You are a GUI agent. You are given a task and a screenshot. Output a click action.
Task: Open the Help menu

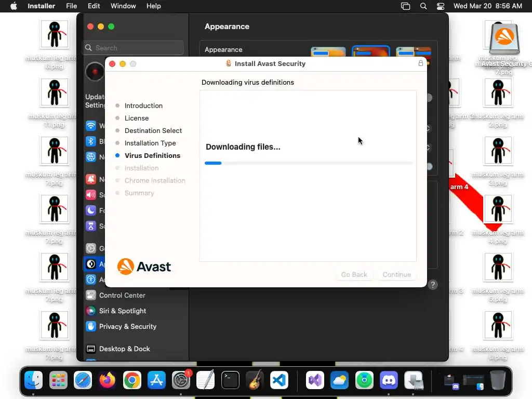tap(153, 6)
